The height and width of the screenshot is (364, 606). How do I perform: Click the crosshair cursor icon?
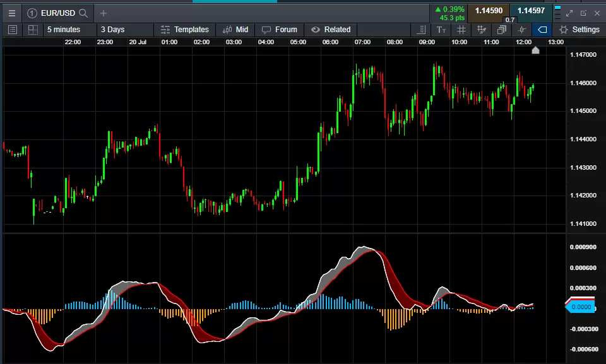(x=521, y=30)
